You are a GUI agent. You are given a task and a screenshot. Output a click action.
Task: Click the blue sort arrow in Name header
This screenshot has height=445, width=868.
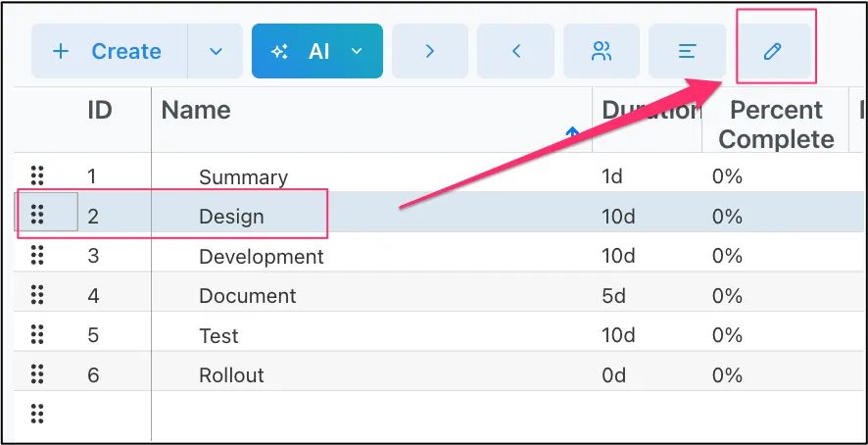(572, 132)
